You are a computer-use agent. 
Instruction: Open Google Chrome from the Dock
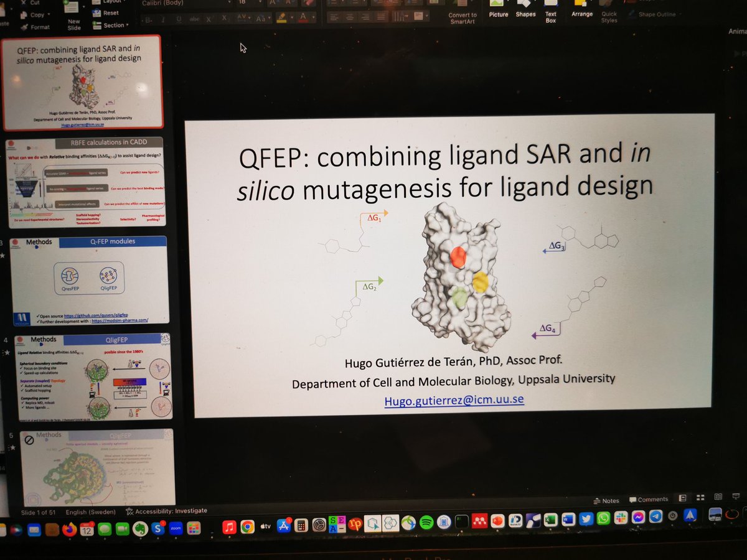247,526
